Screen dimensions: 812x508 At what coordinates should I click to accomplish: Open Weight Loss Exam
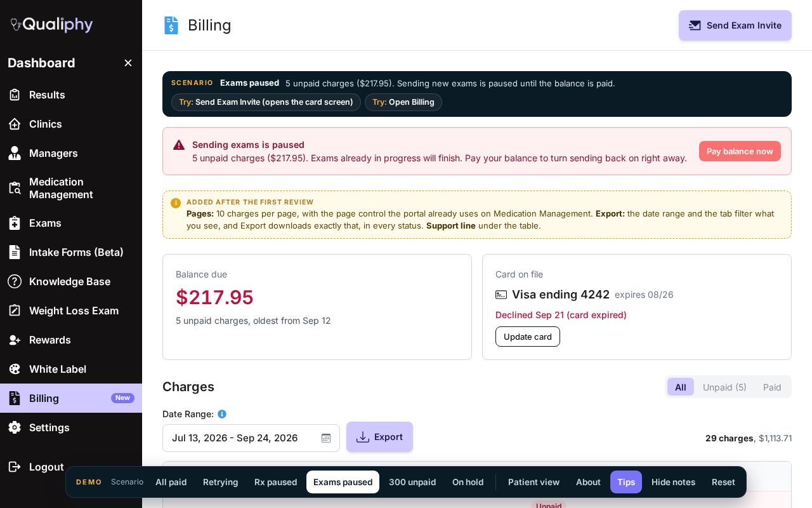coord(71,311)
